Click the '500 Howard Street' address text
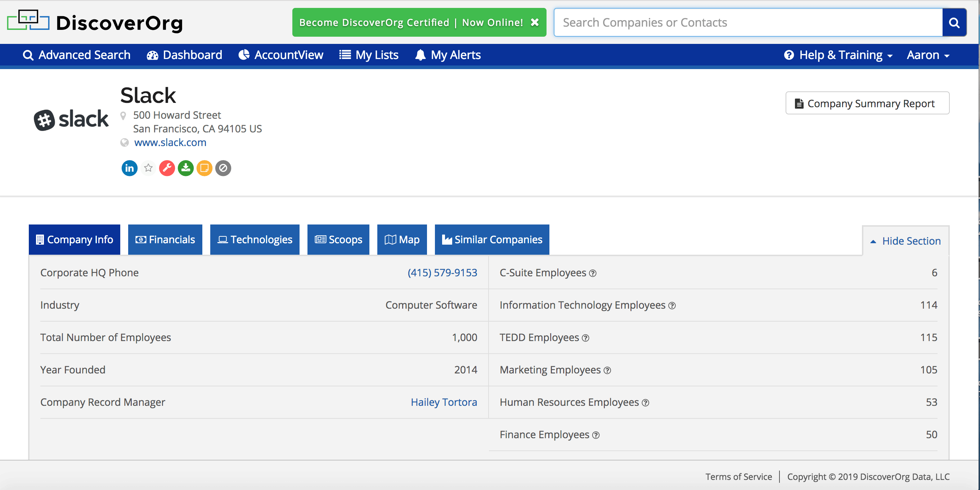Screen dimensions: 980x490 [177, 115]
